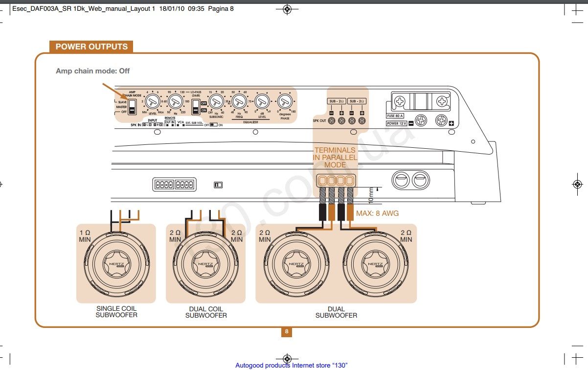
Task: Click the Equalizer Freq knob
Action: coord(239,102)
